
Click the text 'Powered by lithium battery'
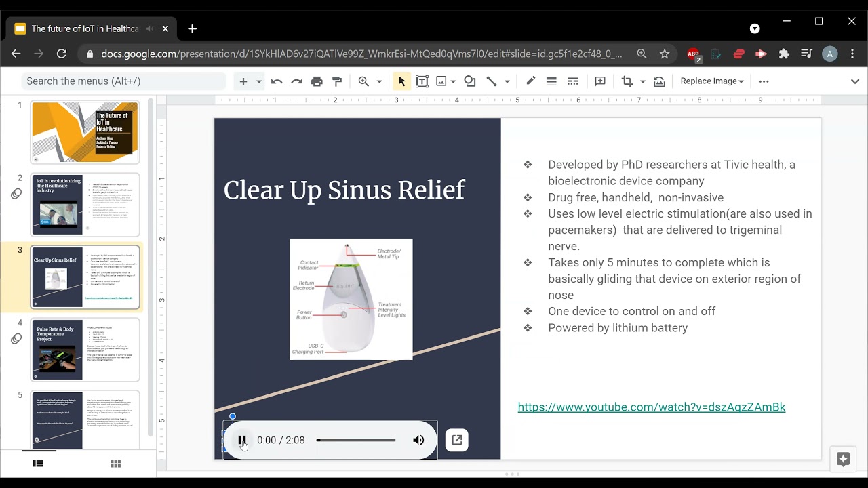(618, 328)
